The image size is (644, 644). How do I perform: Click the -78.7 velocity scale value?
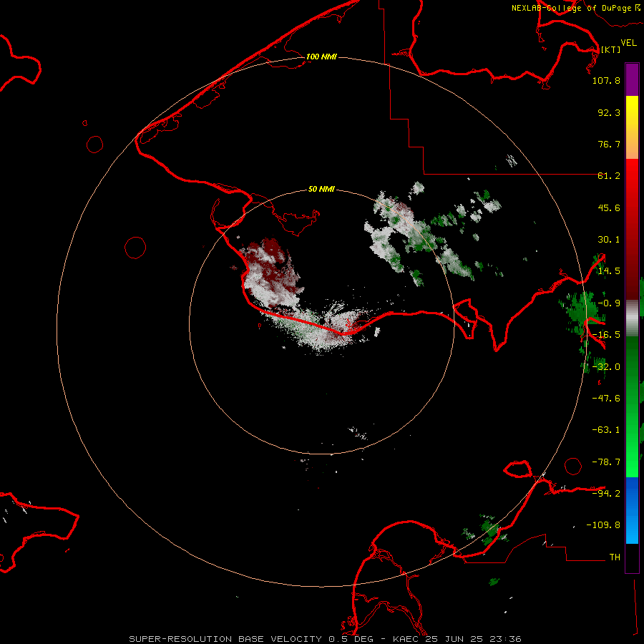tap(606, 462)
